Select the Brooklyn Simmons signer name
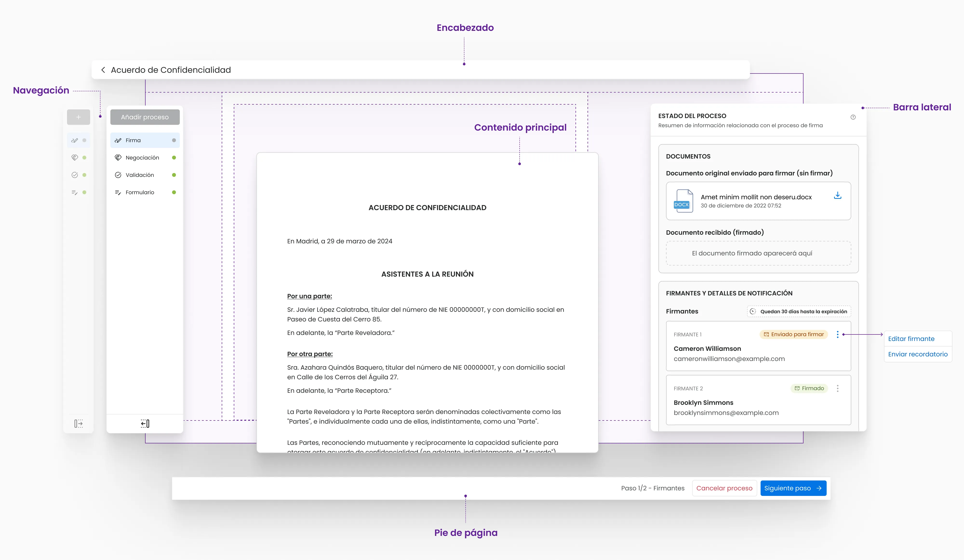The height and width of the screenshot is (560, 964). click(x=703, y=402)
